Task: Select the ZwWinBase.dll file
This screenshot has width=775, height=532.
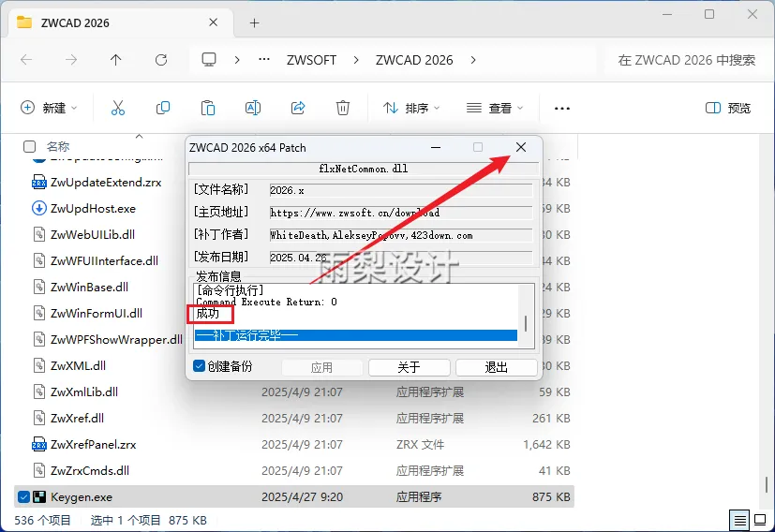Action: pyautogui.click(x=89, y=287)
